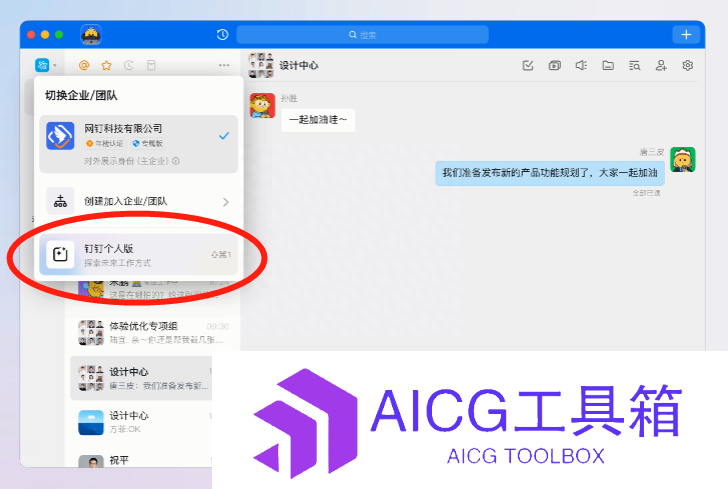
Task: Click the info icon beside 对外展示身份
Action: [x=176, y=161]
